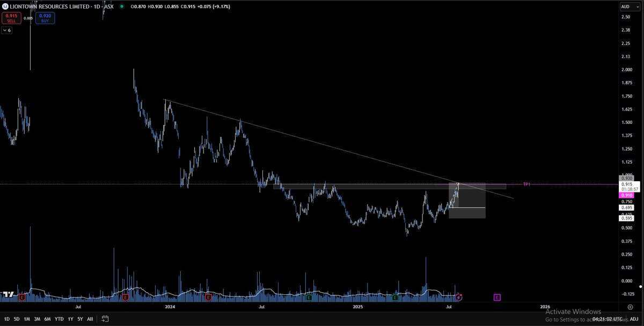Click the 1.500 level on the price scale
The width and height of the screenshot is (644, 326).
click(627, 122)
